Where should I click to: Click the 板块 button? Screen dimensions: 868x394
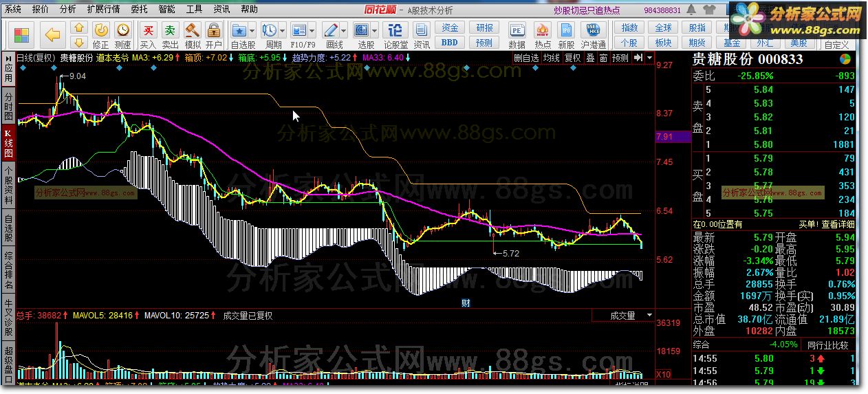663,43
